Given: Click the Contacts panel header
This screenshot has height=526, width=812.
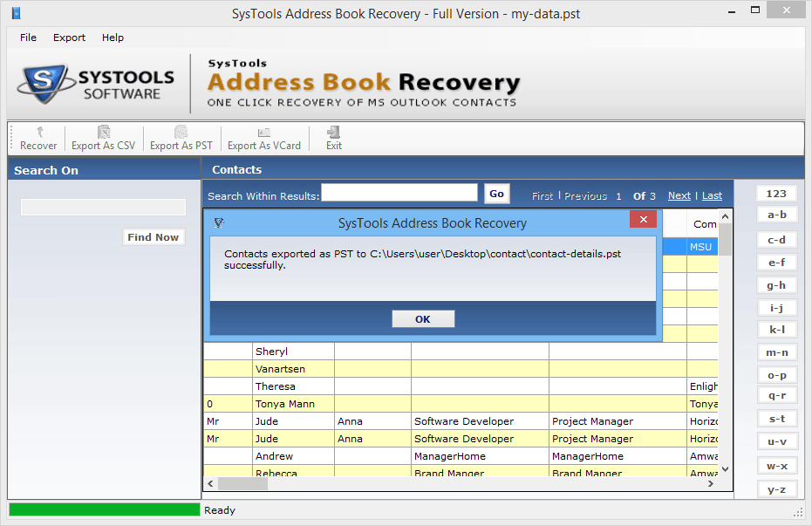Looking at the screenshot, I should click(503, 169).
